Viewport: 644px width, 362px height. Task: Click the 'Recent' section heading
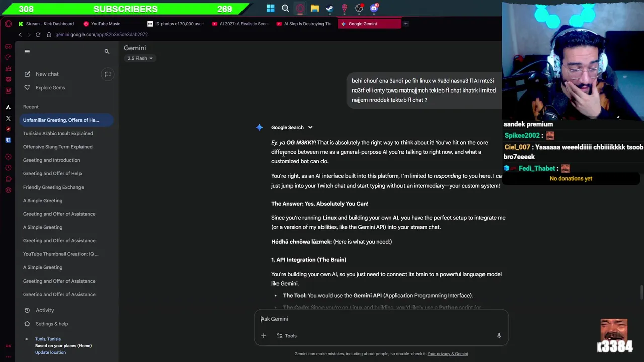click(31, 107)
